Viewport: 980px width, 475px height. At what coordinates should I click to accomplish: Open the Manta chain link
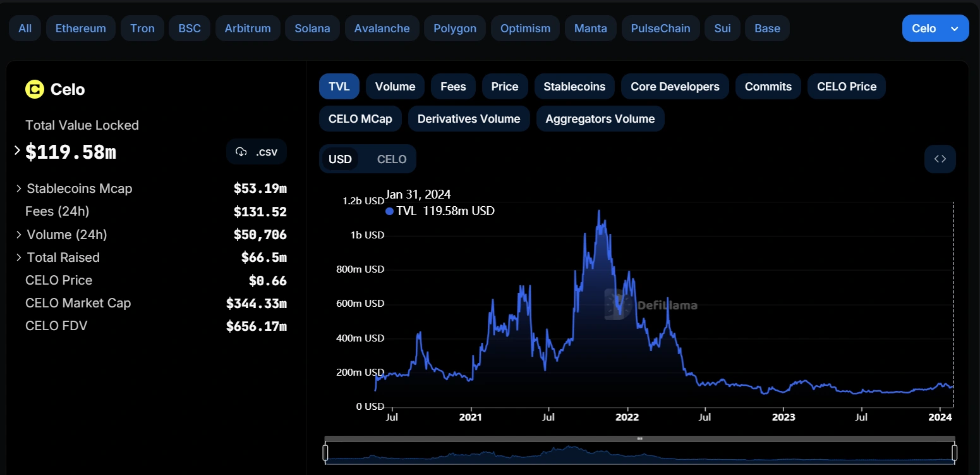591,28
